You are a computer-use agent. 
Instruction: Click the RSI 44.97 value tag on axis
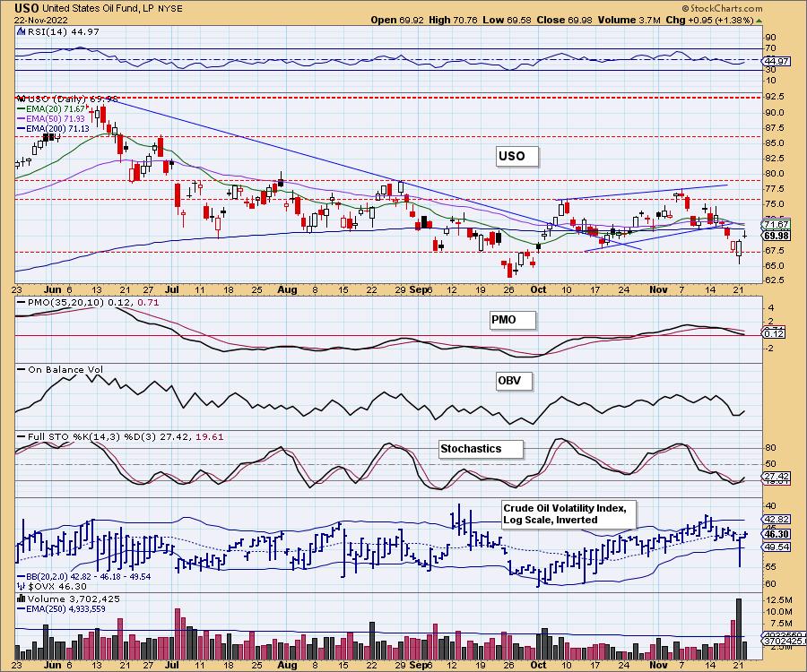pyautogui.click(x=777, y=61)
